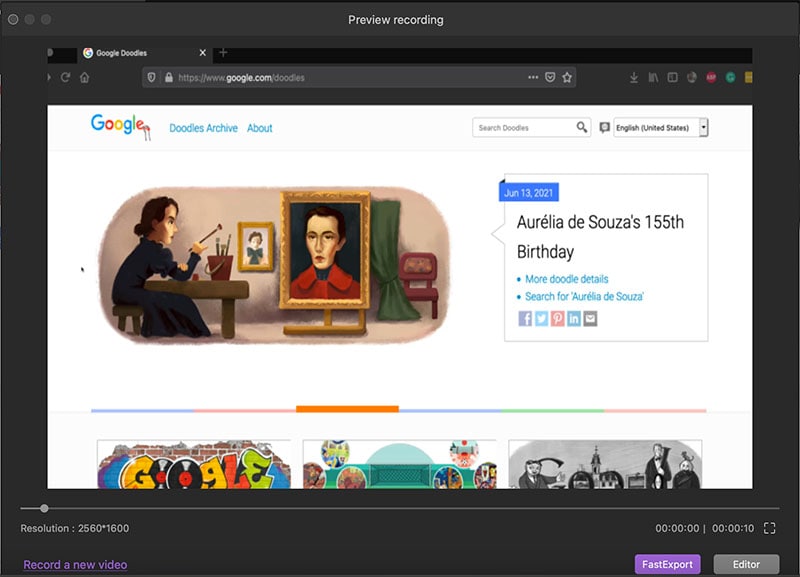Toggle fullscreen preview icon
The width and height of the screenshot is (800, 577).
[x=769, y=528]
